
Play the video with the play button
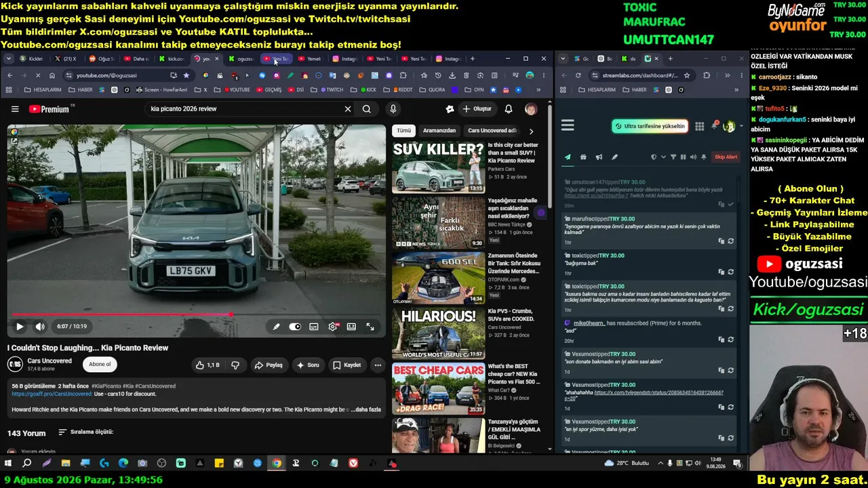(x=20, y=327)
